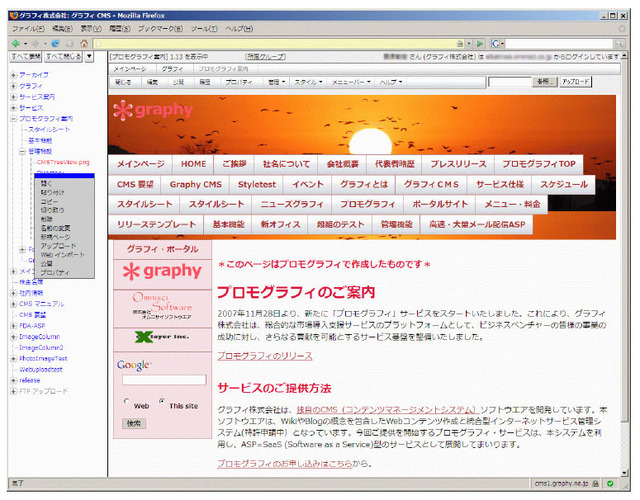Click the search magnifier icon
This screenshot has width=640, height=500.
coord(619,43)
